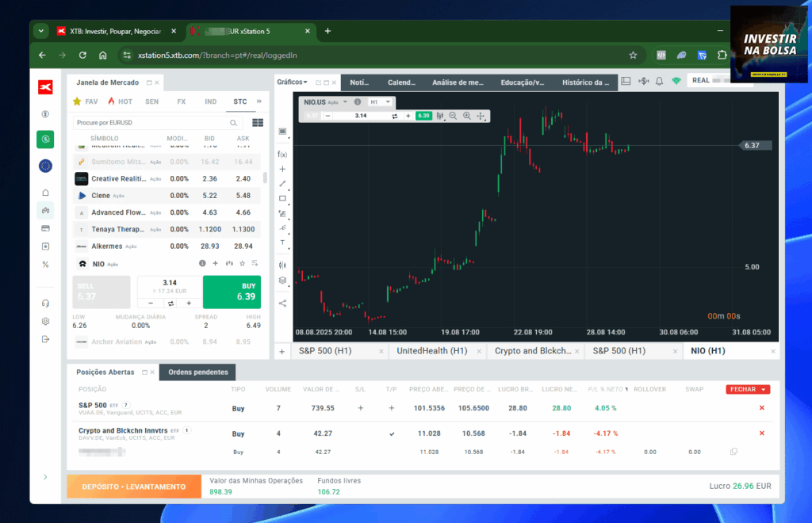This screenshot has height=523, width=812.
Task: Reload the browser page
Action: pos(82,55)
